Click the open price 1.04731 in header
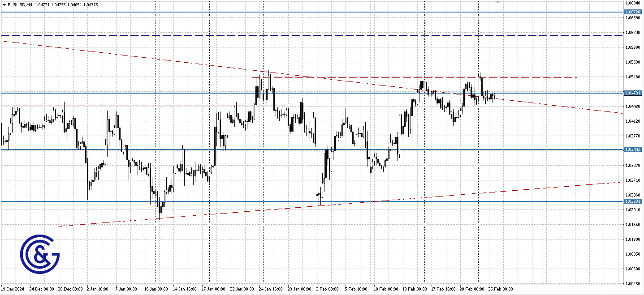Viewport: 644px width, 295px height. [43, 4]
